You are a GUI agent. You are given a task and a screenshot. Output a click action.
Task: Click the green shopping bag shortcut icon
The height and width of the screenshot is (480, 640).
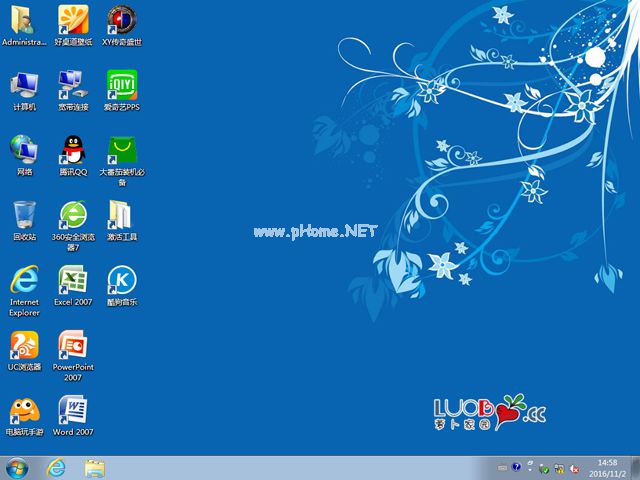pos(122,150)
